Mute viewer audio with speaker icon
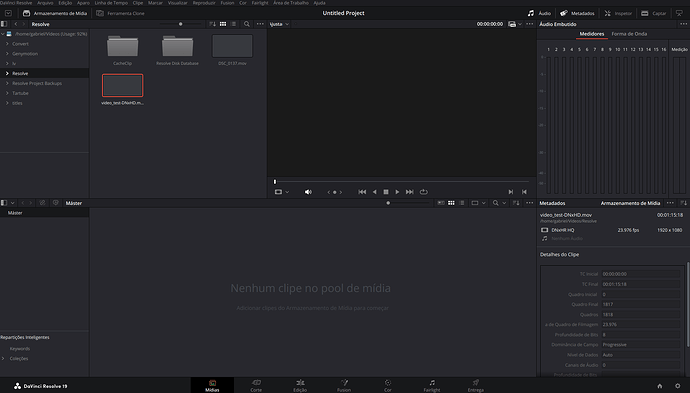This screenshot has width=690, height=393. 308,192
